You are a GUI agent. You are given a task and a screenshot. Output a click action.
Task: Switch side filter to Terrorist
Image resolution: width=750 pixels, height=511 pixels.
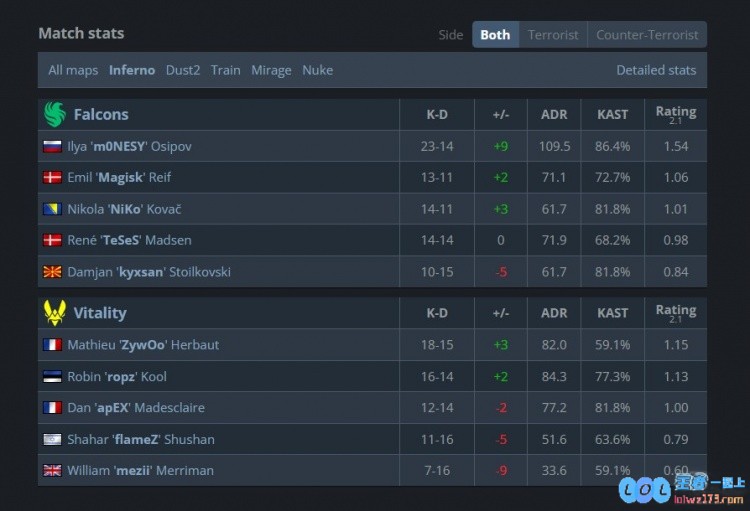[553, 34]
